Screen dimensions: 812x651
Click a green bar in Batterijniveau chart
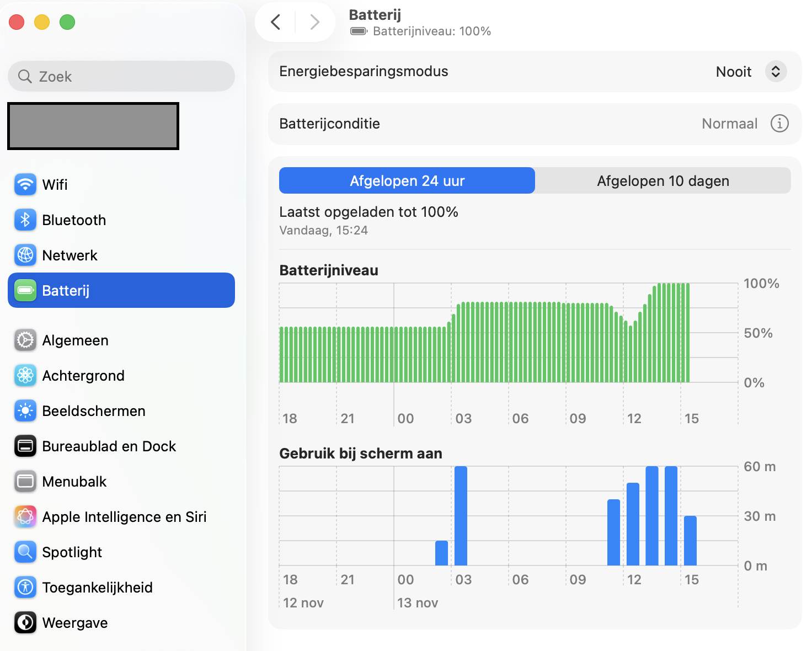(x=496, y=342)
